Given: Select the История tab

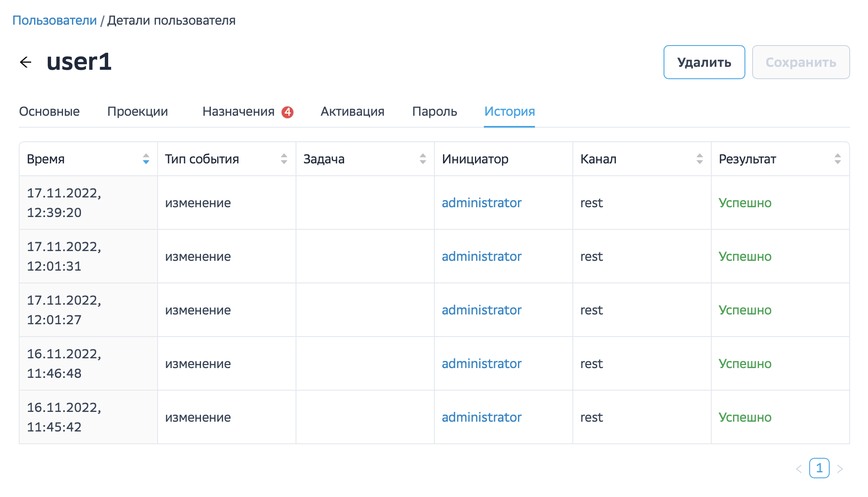Looking at the screenshot, I should click(x=509, y=111).
